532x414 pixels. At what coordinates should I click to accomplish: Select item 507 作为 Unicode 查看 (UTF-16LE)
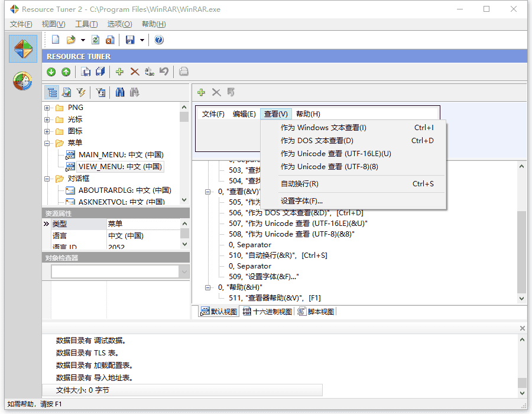click(x=299, y=224)
